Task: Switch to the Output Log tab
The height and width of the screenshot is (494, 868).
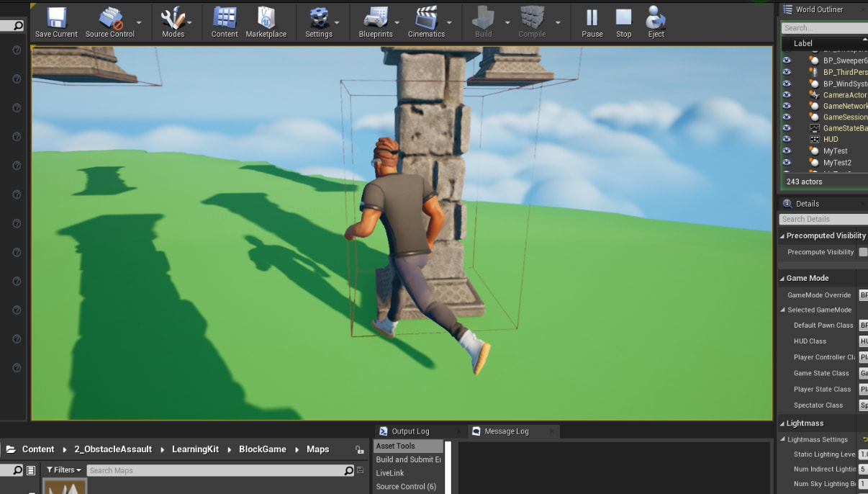Action: point(410,431)
